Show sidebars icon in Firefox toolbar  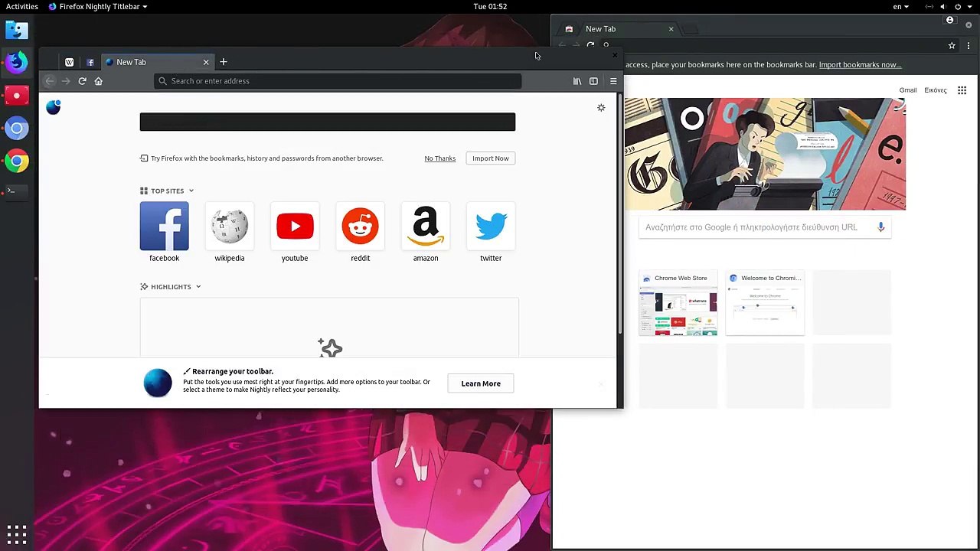point(593,81)
